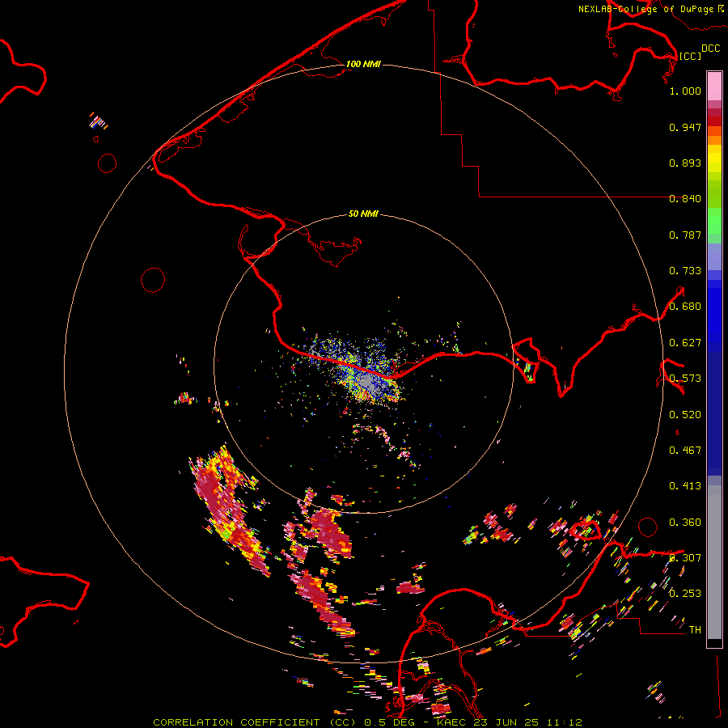The height and width of the screenshot is (728, 728).
Task: Click the 0.787 scale value
Action: click(x=685, y=235)
